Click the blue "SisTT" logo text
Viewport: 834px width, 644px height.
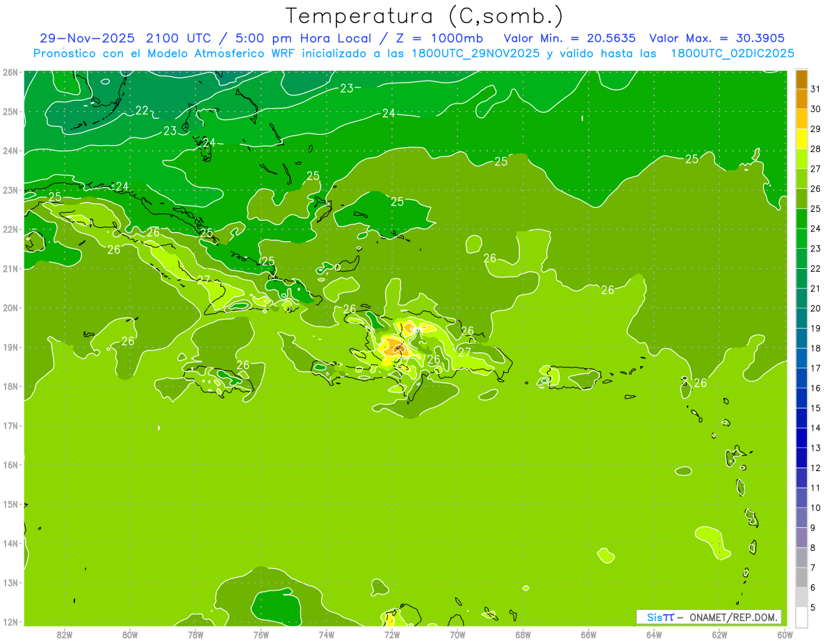click(x=660, y=617)
